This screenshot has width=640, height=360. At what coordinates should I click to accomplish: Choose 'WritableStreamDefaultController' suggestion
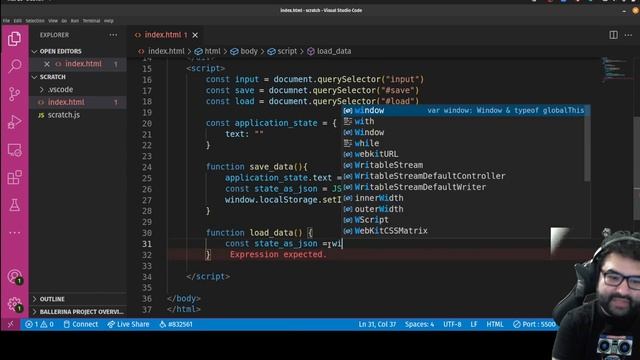point(464,176)
